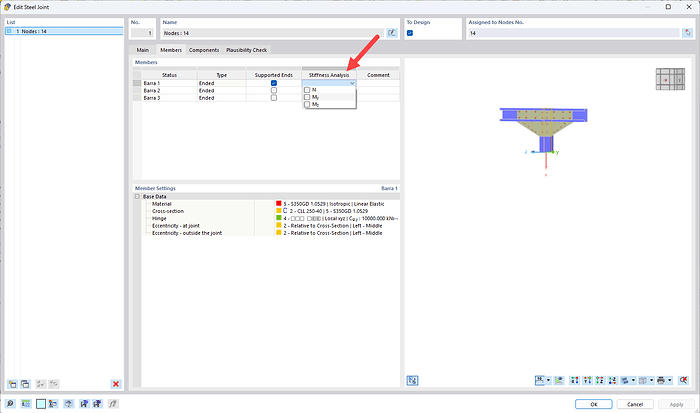This screenshot has height=413, width=700.
Task: Click the Apply button
Action: click(x=676, y=404)
